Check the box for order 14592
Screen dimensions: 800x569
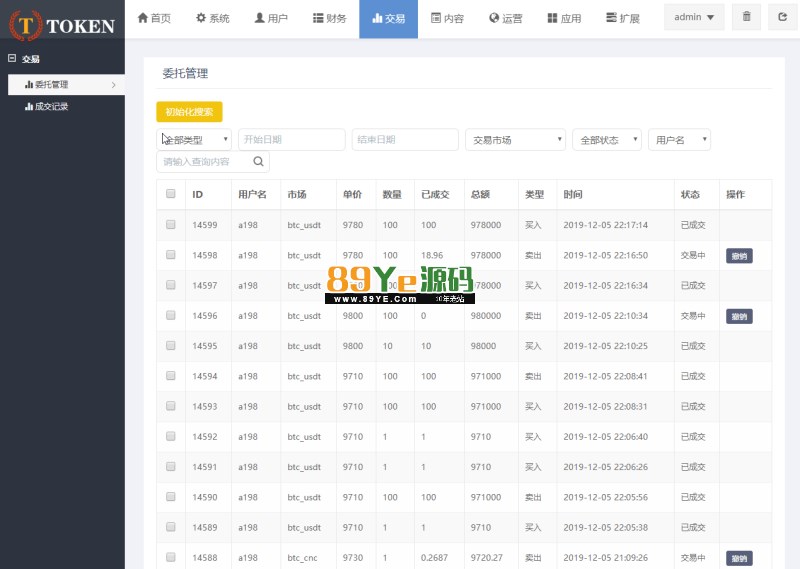click(171, 436)
